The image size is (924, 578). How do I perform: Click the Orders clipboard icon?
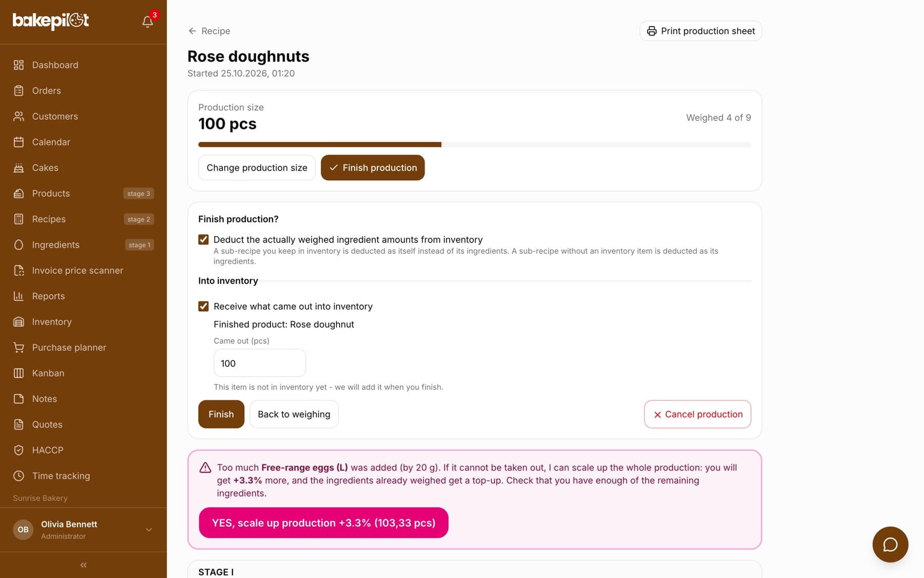pos(18,90)
